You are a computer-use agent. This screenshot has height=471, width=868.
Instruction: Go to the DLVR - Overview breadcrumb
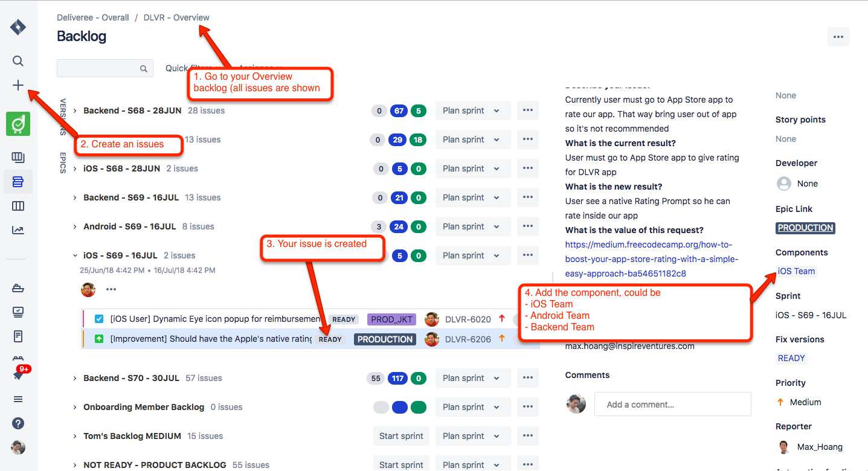click(176, 18)
